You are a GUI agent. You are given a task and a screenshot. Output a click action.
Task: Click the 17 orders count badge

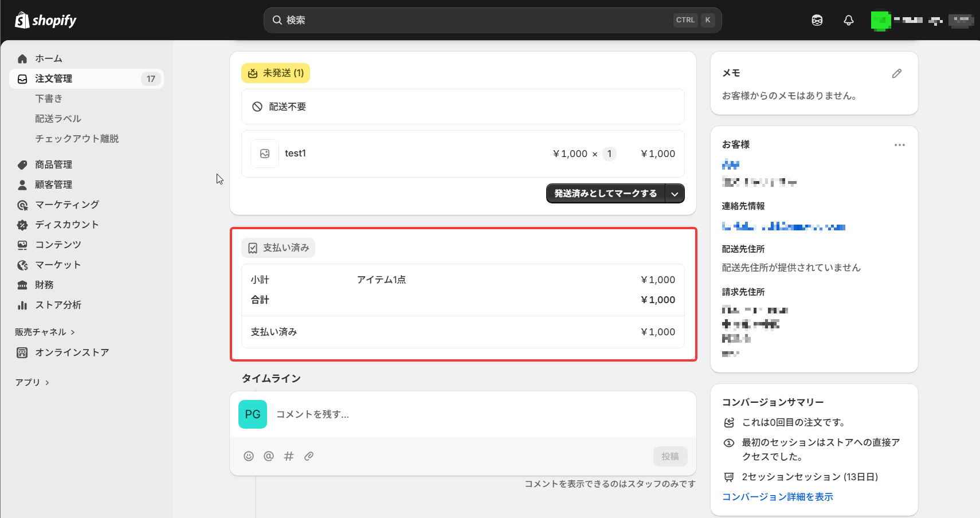151,79
